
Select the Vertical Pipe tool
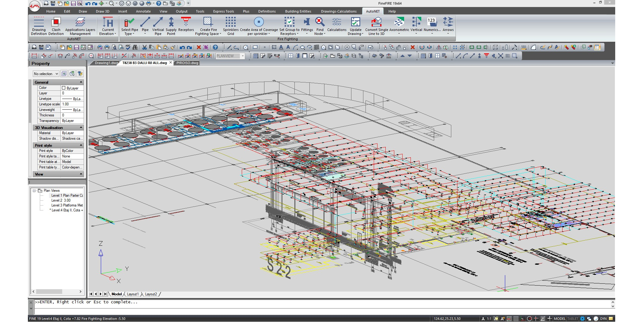158,26
